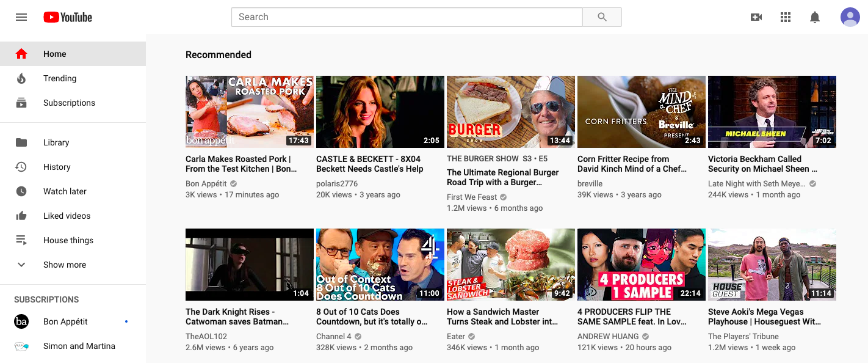The height and width of the screenshot is (363, 868).
Task: Open Library in the sidebar
Action: point(73,142)
